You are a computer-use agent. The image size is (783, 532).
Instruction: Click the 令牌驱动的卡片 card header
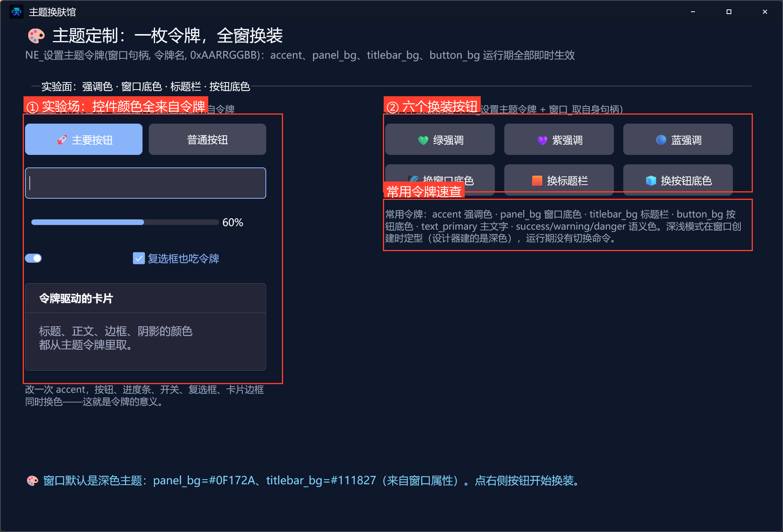pyautogui.click(x=146, y=298)
